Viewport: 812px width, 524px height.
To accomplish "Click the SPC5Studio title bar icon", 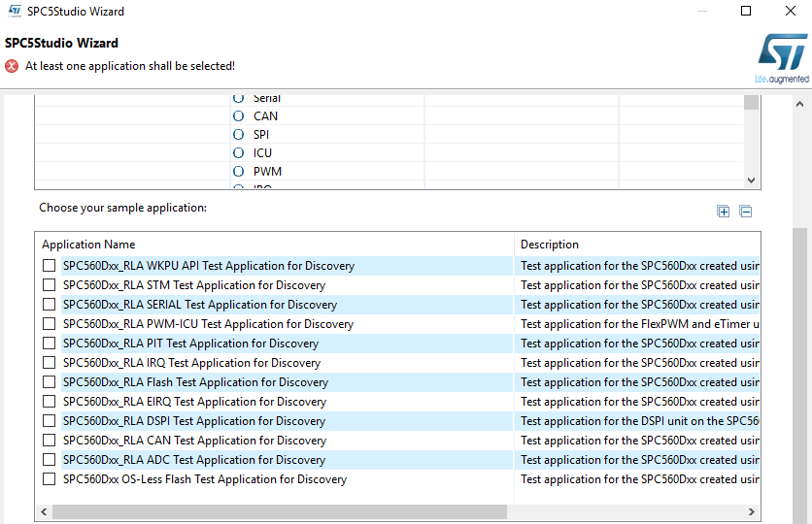I will (x=15, y=11).
